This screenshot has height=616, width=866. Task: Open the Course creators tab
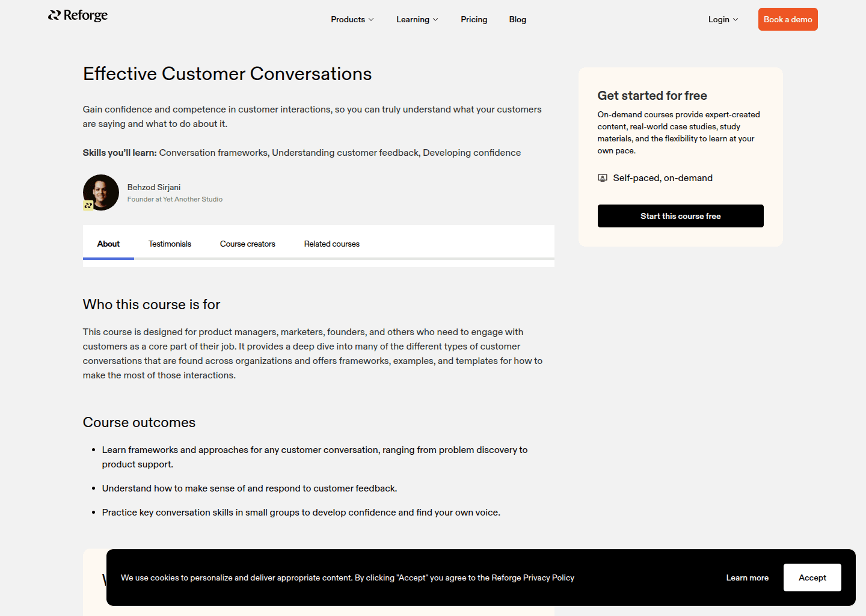tap(247, 244)
